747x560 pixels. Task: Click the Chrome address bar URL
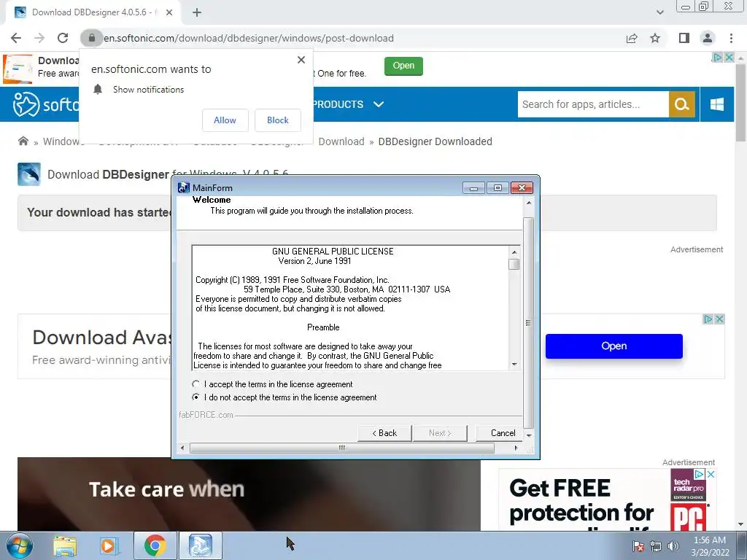point(249,38)
